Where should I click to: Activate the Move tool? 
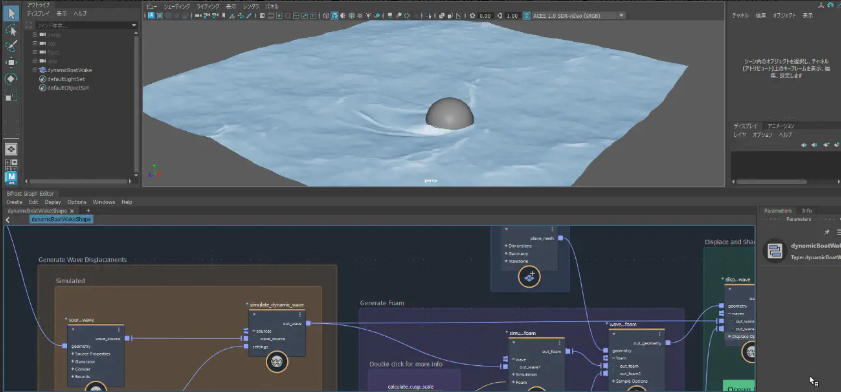click(x=11, y=62)
